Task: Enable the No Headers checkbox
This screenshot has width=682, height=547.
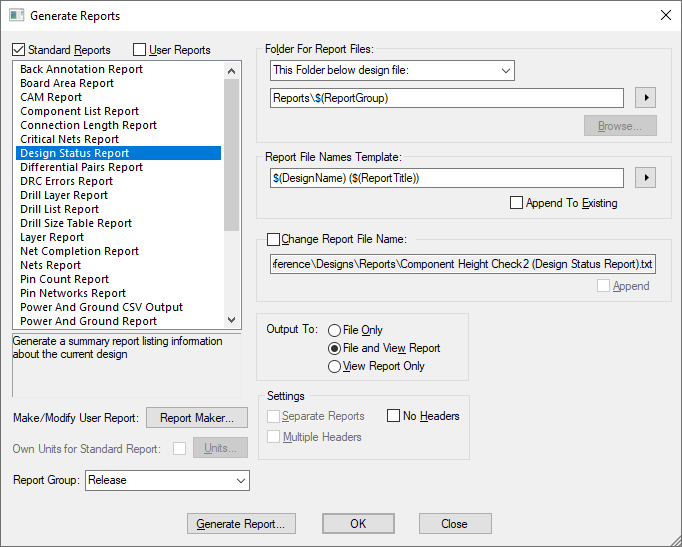Action: 394,416
